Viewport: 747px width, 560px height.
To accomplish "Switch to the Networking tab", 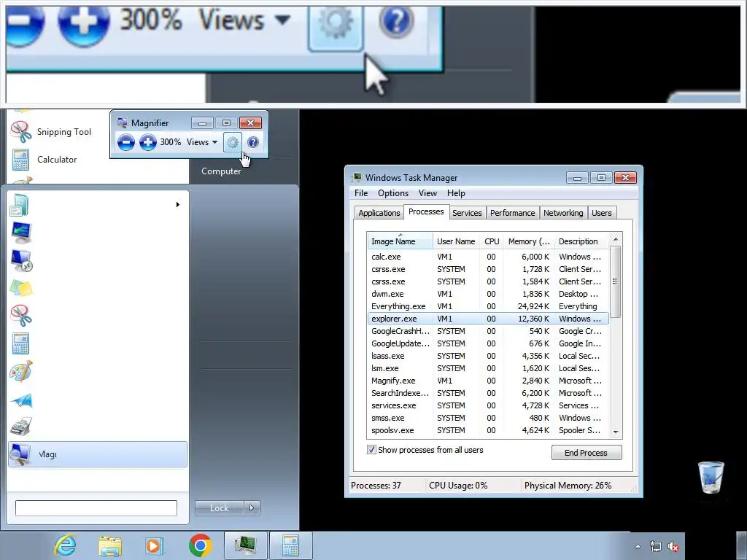I will point(563,213).
